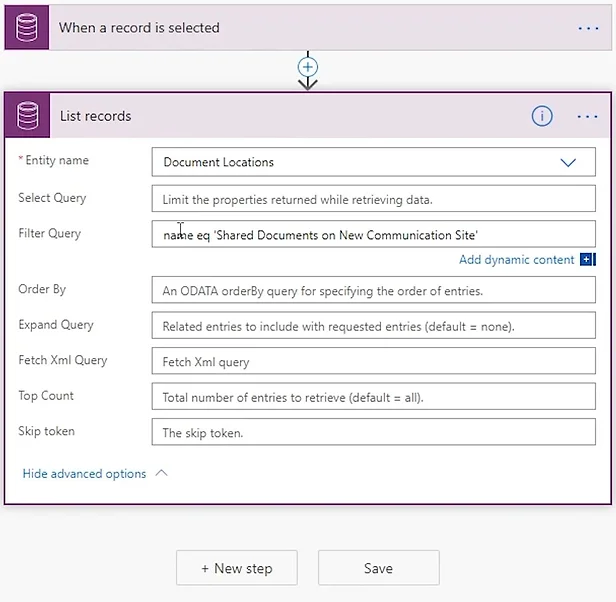Focus the Top Count input
The width and height of the screenshot is (616, 602).
[x=373, y=396]
